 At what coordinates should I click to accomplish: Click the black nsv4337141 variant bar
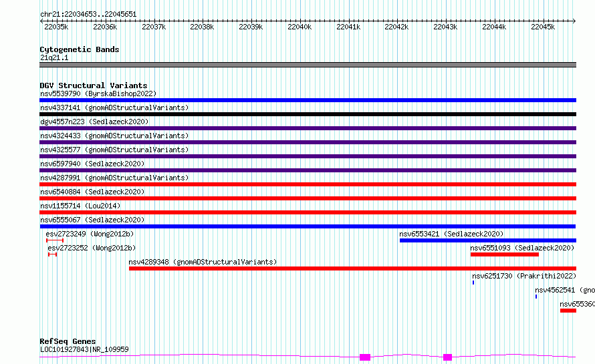[x=308, y=114]
